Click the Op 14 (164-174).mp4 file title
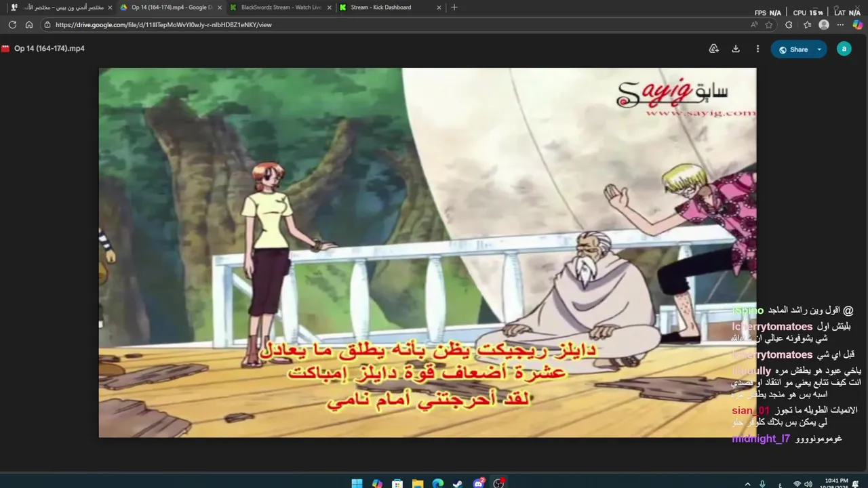868x488 pixels. pyautogui.click(x=50, y=49)
